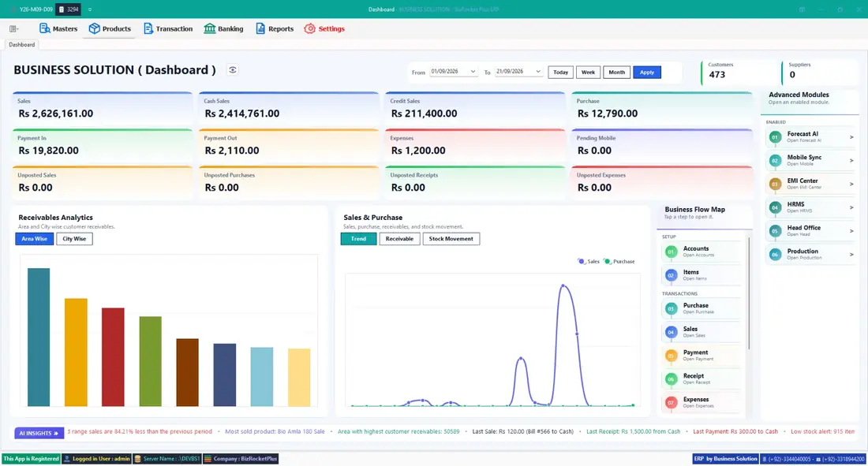Viewport: 868px width, 466px height.
Task: Click the Business Flow Map scrollbar
Action: click(749, 293)
